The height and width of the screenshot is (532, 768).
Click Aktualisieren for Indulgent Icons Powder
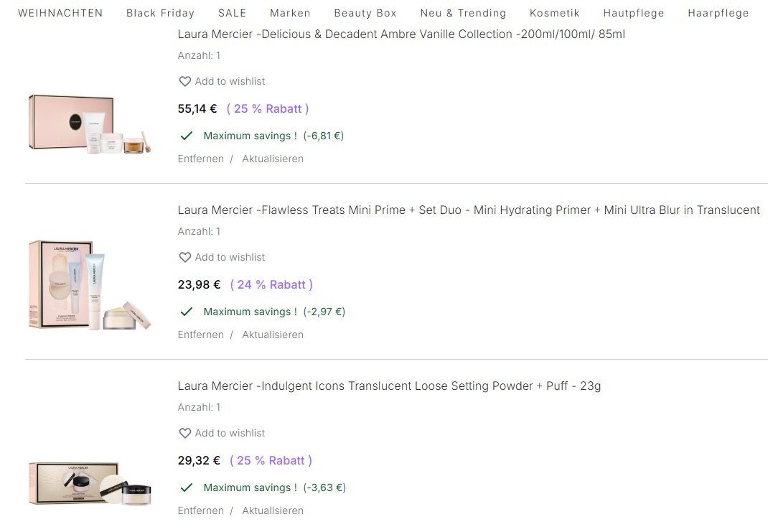[x=273, y=510]
